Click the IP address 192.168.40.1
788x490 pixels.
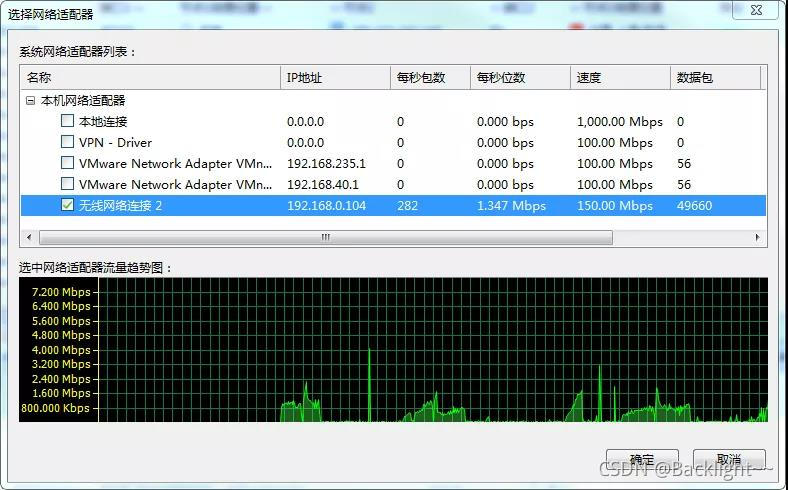[x=323, y=185]
